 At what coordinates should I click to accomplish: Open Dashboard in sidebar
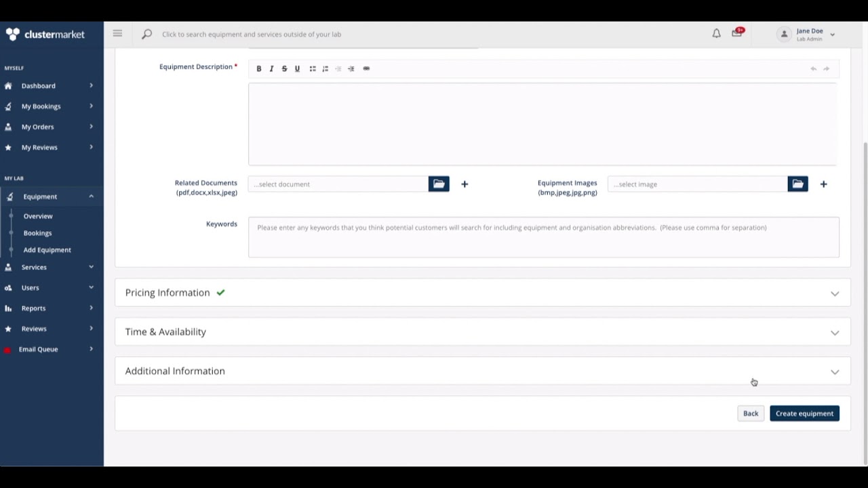click(x=52, y=85)
